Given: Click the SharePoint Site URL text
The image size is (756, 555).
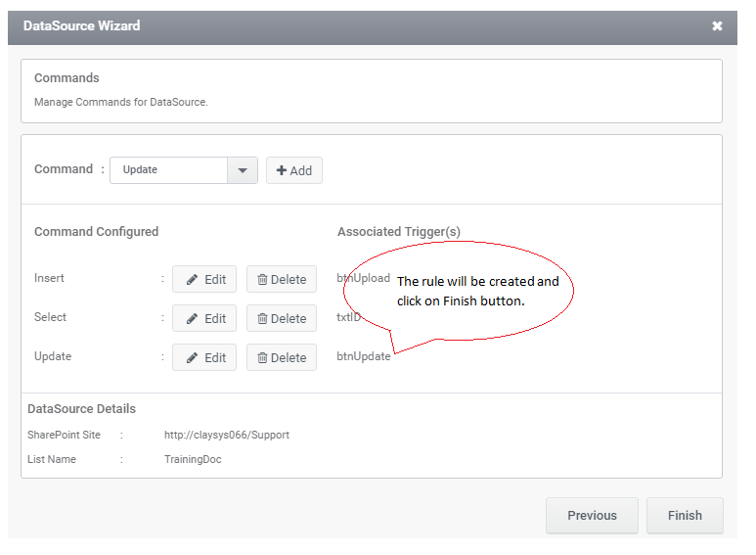Looking at the screenshot, I should [227, 435].
